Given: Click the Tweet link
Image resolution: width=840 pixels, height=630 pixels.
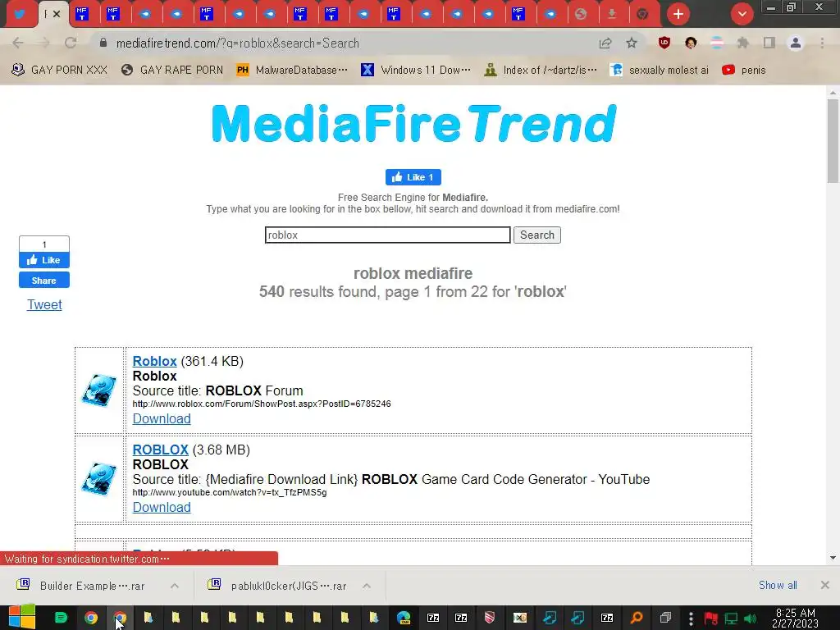Looking at the screenshot, I should pos(44,304).
